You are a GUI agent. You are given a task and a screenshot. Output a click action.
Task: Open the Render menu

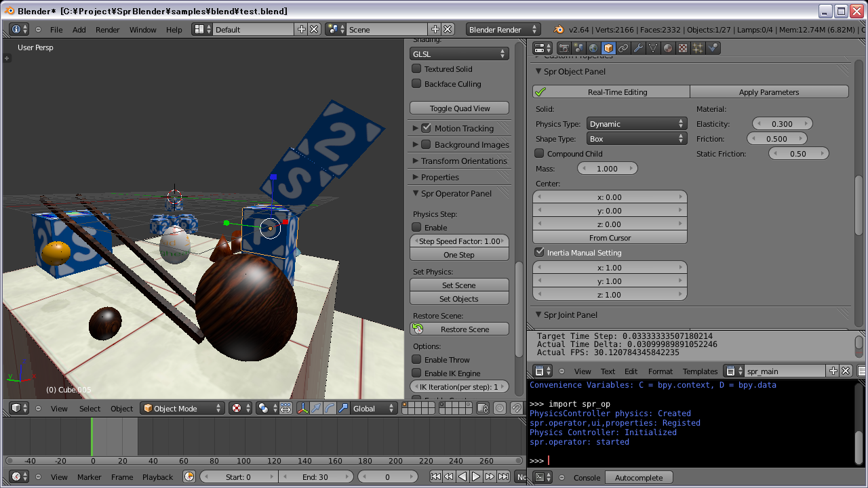107,29
